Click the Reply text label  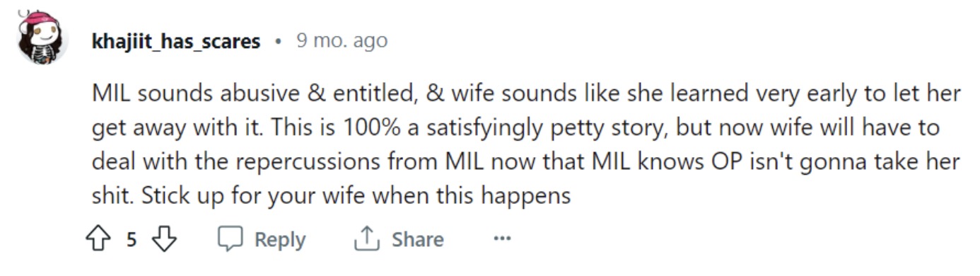[280, 240]
